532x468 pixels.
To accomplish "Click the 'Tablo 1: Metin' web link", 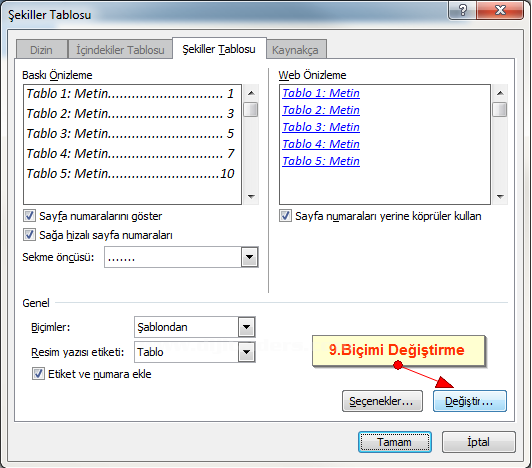I will [x=321, y=93].
